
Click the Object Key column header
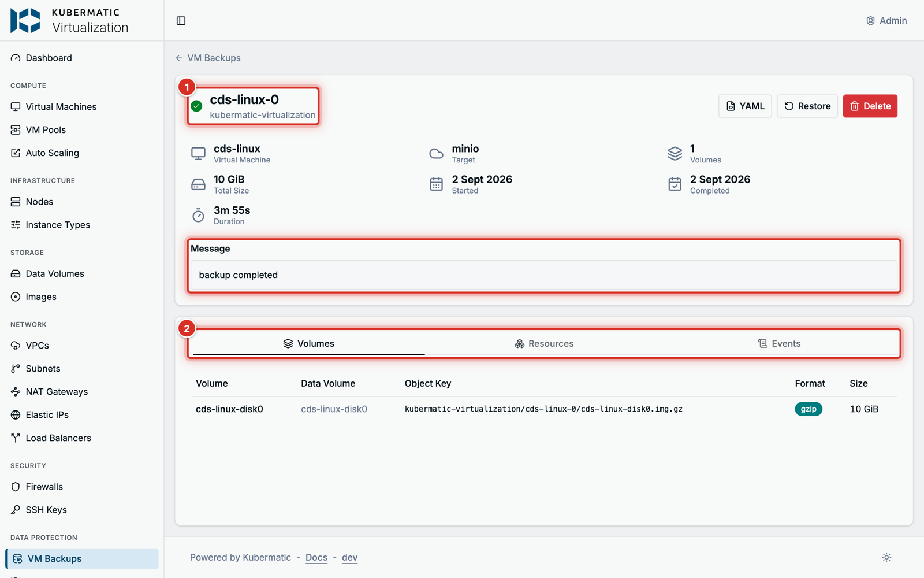[428, 383]
